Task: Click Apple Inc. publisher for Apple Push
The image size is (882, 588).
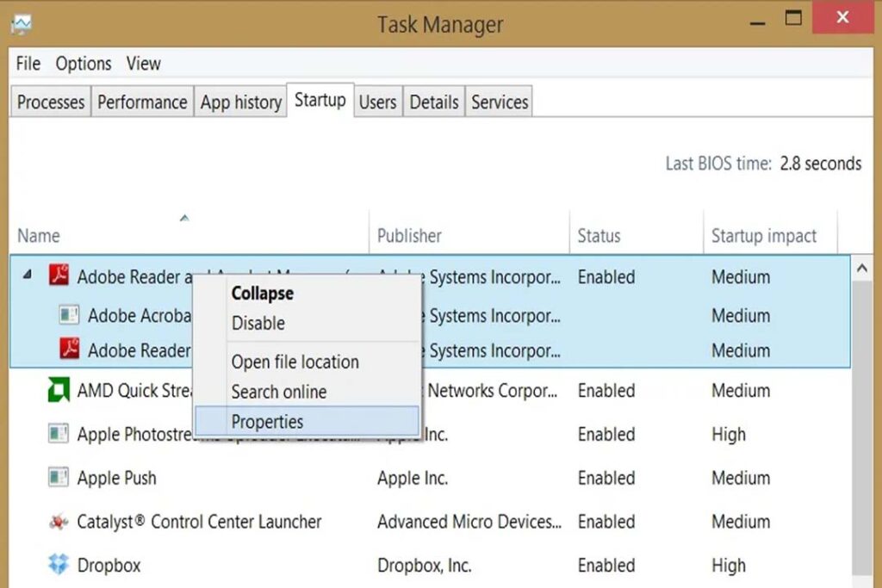Action: [x=413, y=478]
